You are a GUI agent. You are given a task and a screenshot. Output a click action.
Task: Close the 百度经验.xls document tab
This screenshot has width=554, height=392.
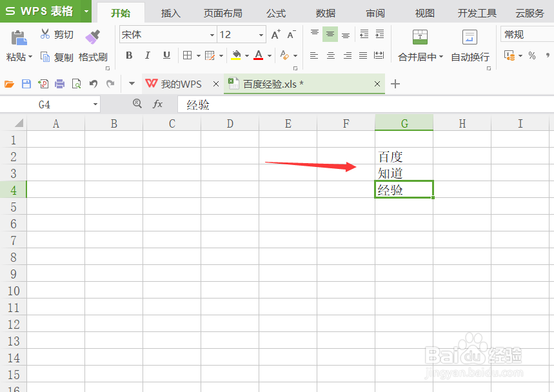[377, 84]
